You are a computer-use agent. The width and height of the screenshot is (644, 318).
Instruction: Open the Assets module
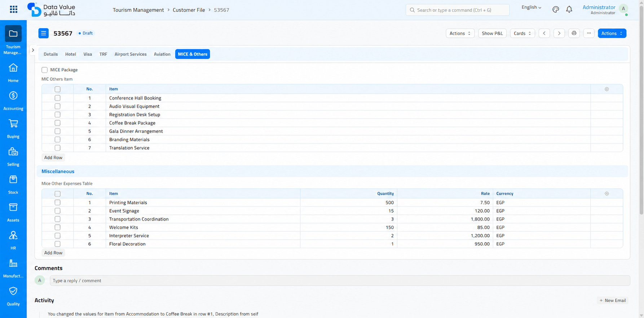(13, 212)
